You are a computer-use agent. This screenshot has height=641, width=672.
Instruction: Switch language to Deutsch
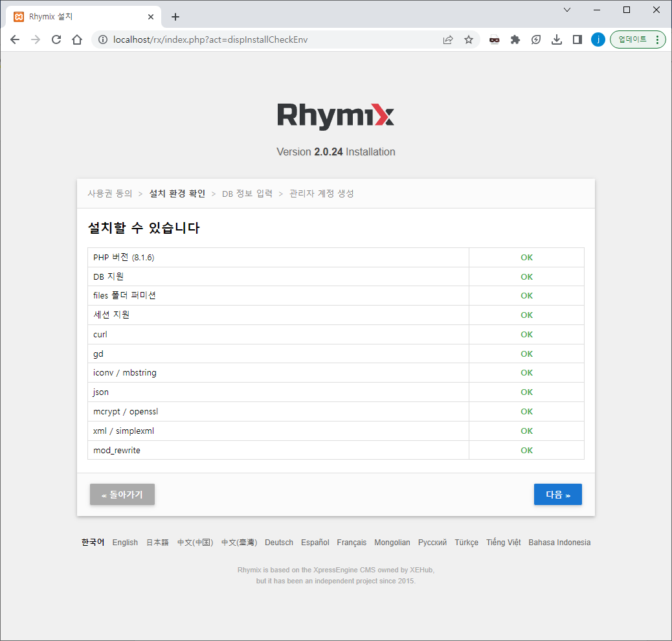tap(279, 543)
